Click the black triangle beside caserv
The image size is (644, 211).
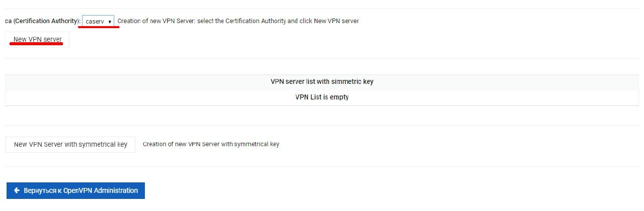(110, 22)
